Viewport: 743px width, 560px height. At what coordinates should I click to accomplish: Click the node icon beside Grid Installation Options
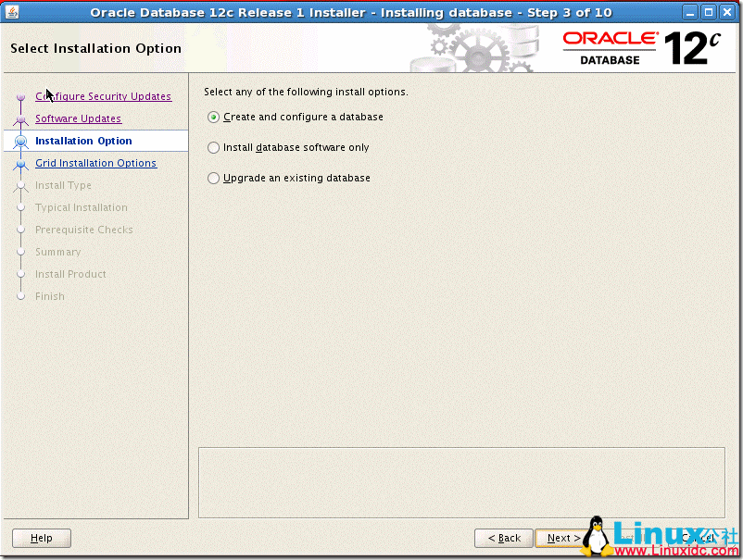click(x=20, y=163)
